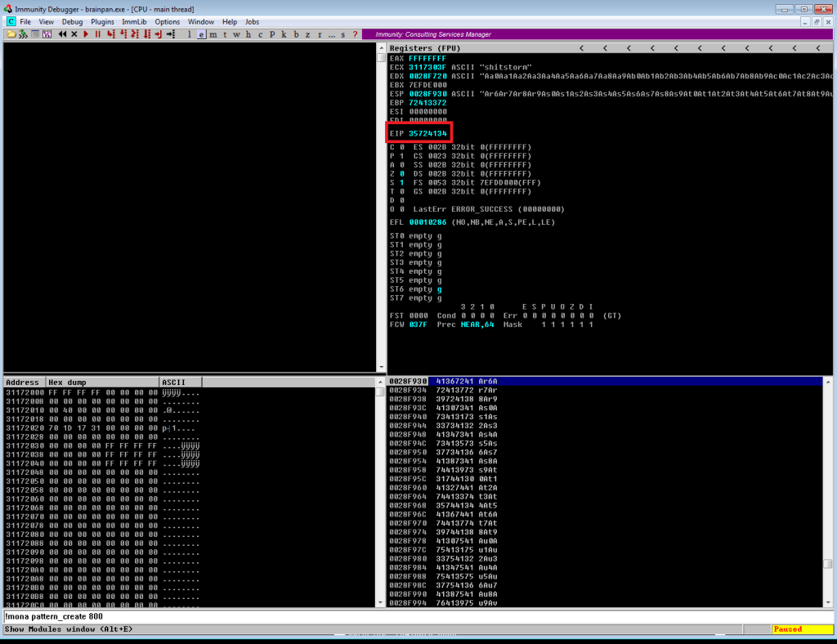Screen dimensions: 837x644
Task: Pause execution with the red pause icon
Action: (98, 34)
